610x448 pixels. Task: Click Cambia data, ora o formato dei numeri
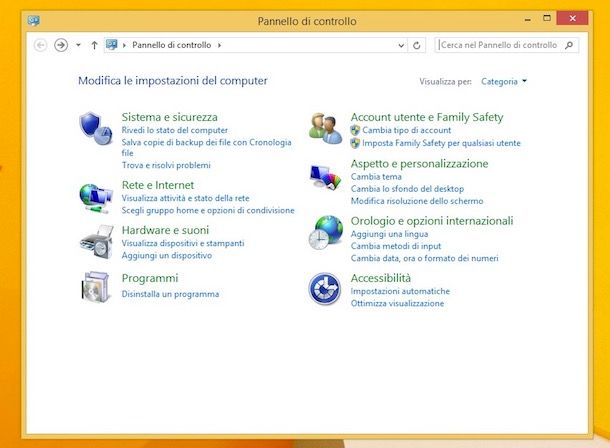(x=424, y=258)
